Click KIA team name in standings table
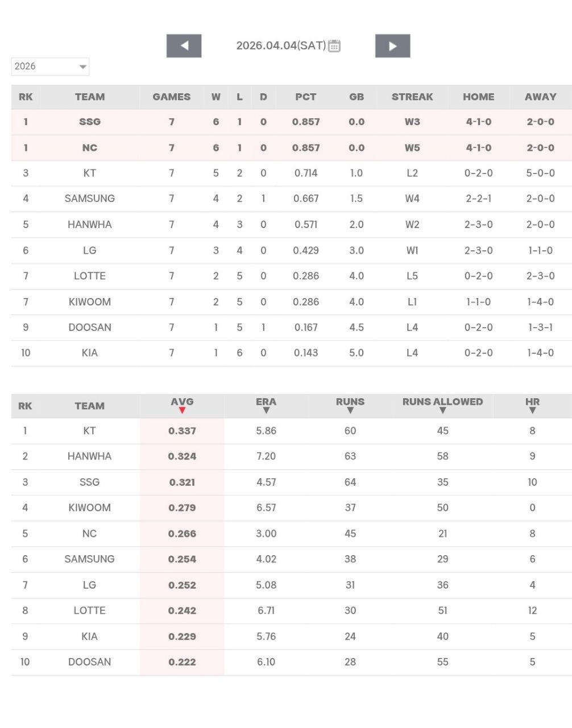 pos(90,353)
